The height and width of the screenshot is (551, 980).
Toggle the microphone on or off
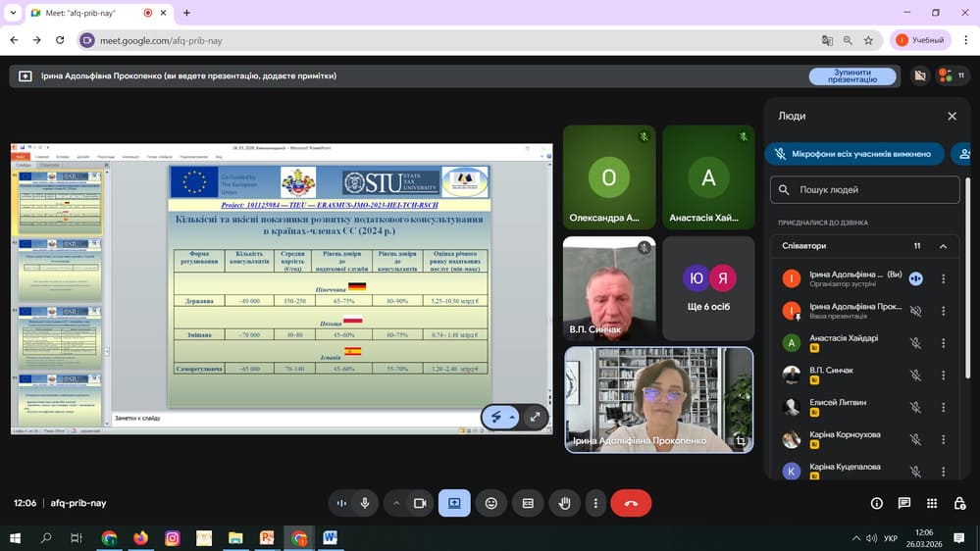tap(365, 503)
